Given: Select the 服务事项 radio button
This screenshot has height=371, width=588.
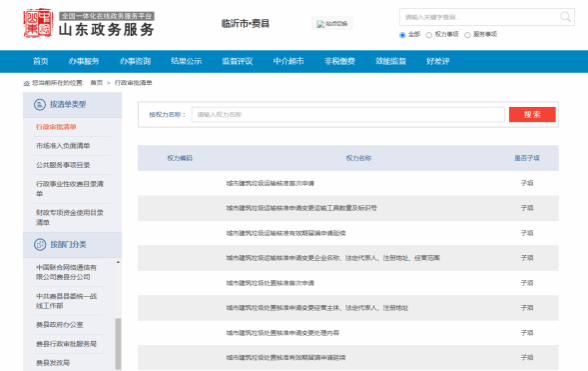Looking at the screenshot, I should 467,35.
